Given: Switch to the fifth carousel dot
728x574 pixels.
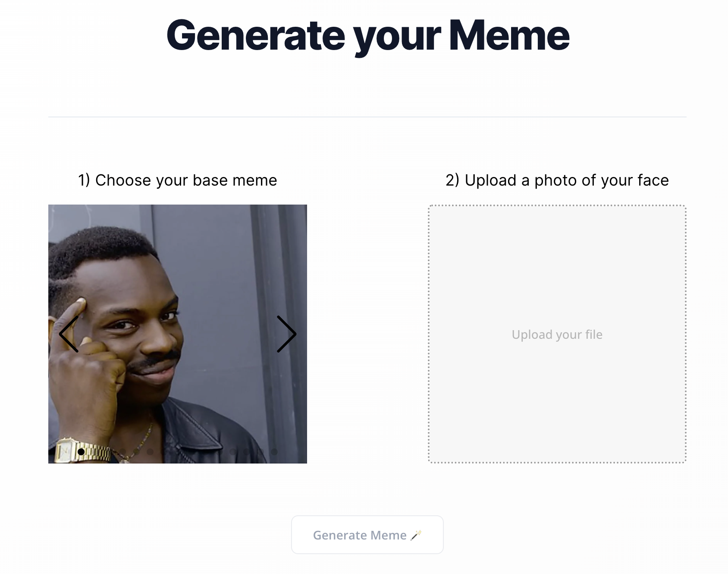Looking at the screenshot, I should click(136, 451).
